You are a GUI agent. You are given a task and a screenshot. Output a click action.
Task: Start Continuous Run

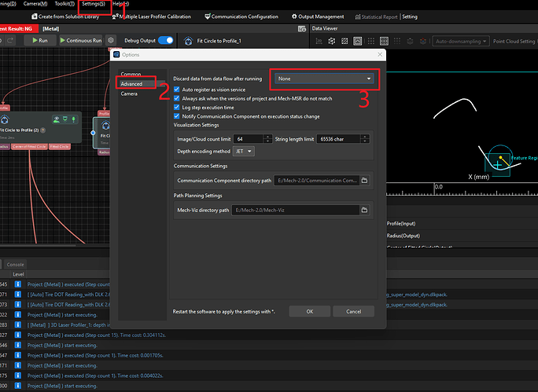[x=81, y=40]
